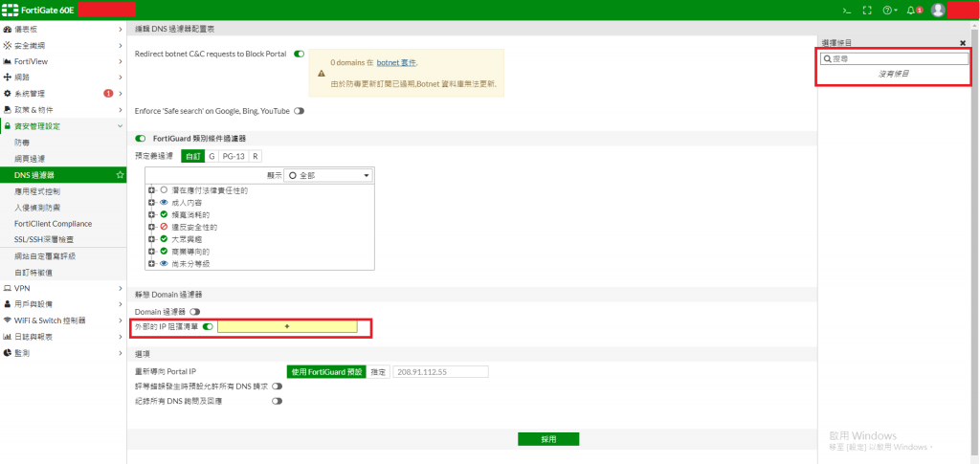Click the WiFi & Switch icon

point(8,320)
